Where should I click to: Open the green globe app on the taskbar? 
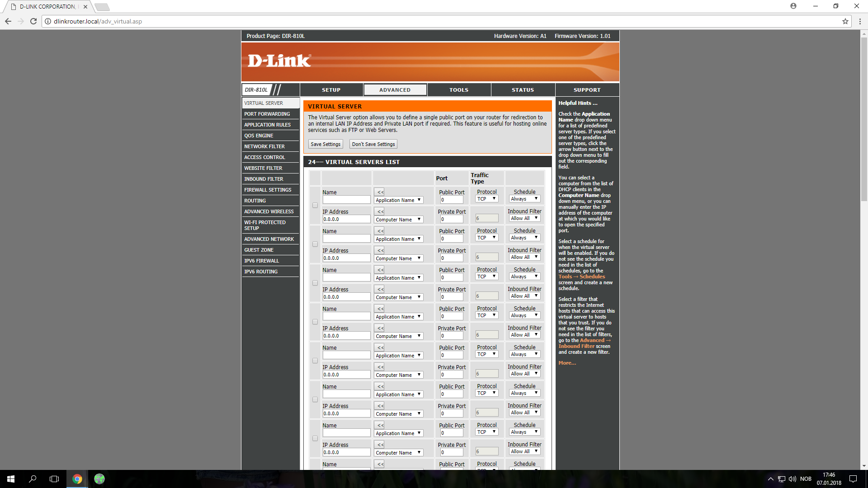coord(99,479)
